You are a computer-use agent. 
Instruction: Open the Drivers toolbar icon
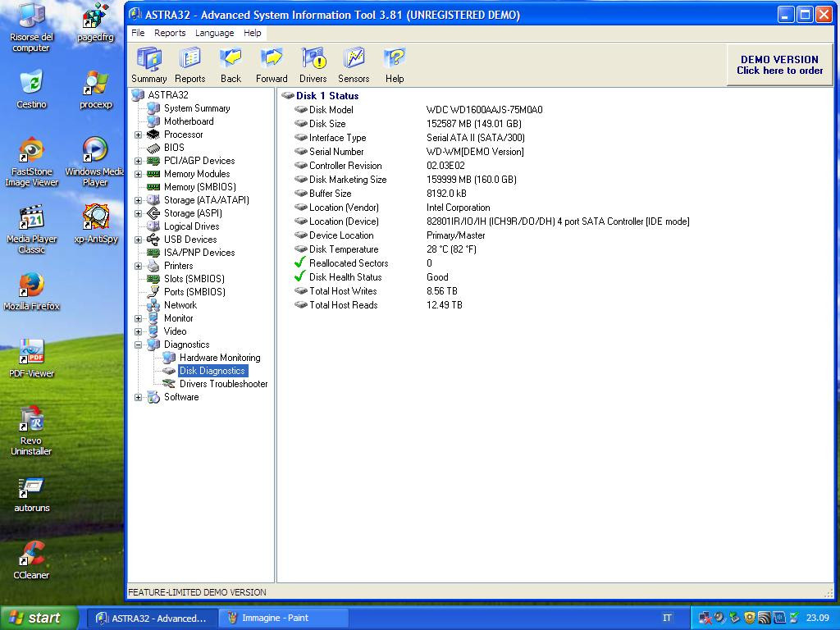pyautogui.click(x=313, y=65)
